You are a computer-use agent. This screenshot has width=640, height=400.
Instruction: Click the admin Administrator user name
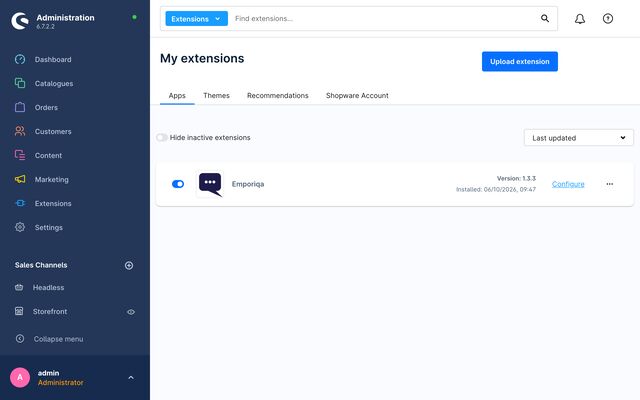tap(60, 378)
